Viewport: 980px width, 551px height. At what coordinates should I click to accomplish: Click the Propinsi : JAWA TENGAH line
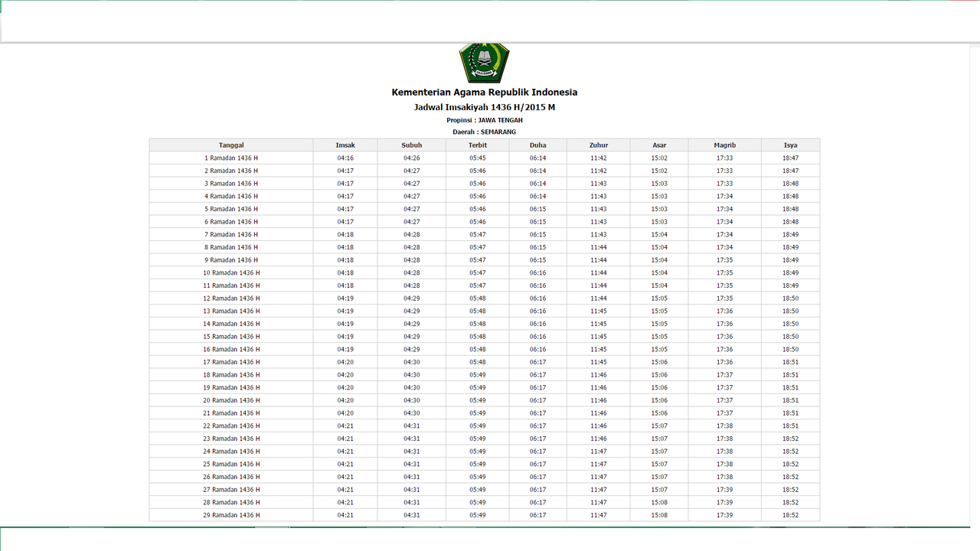click(485, 120)
